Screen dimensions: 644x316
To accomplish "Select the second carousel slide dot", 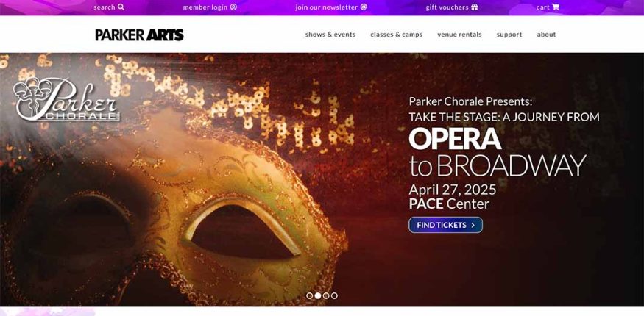I will [318, 295].
